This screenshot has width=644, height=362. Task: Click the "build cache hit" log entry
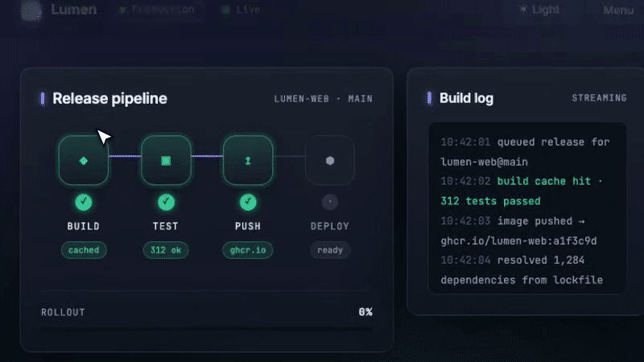coord(544,181)
